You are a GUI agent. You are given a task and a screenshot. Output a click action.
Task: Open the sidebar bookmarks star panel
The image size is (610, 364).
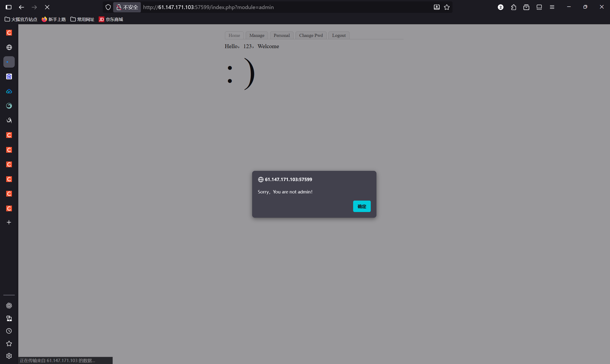pos(9,344)
